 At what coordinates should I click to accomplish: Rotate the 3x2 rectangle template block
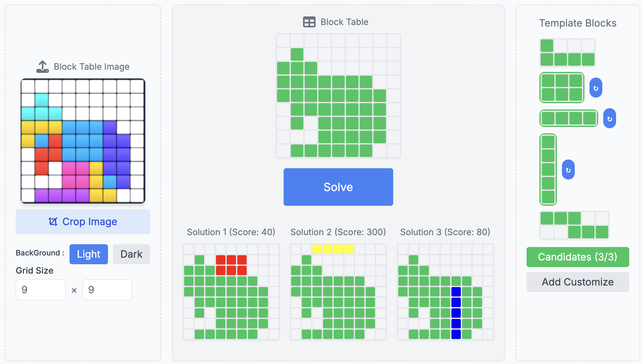[596, 88]
